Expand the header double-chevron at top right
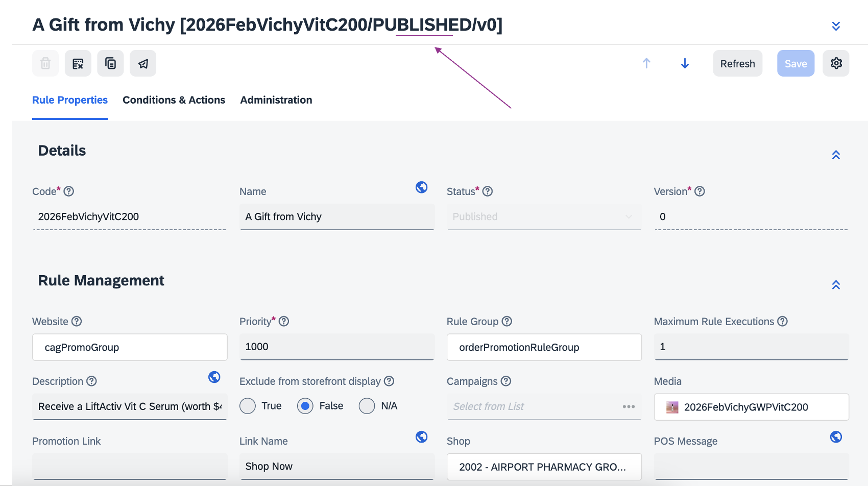 coord(836,26)
